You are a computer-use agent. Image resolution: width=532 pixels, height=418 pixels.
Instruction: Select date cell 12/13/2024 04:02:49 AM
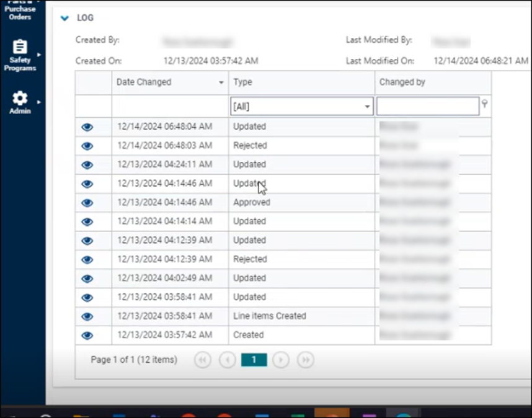(170, 278)
